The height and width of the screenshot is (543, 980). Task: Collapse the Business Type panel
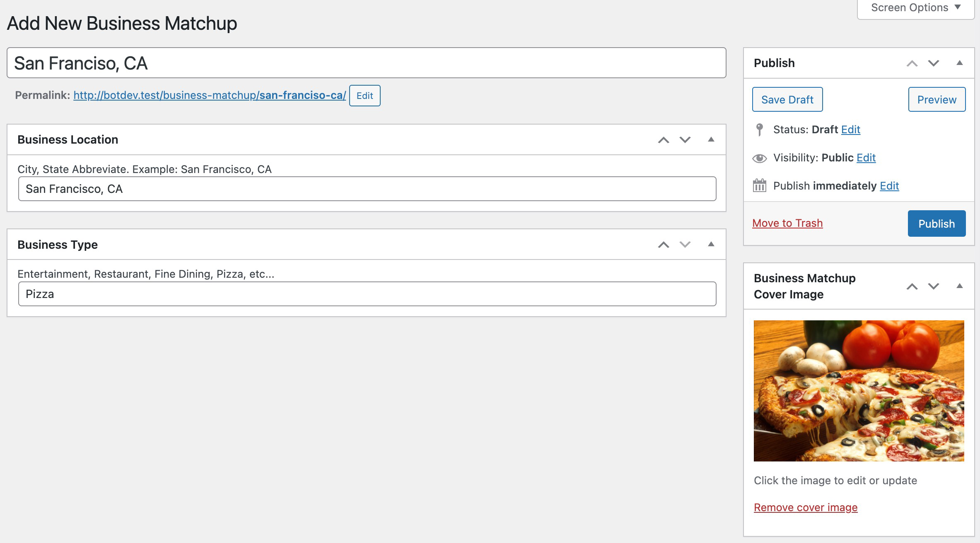coord(711,244)
